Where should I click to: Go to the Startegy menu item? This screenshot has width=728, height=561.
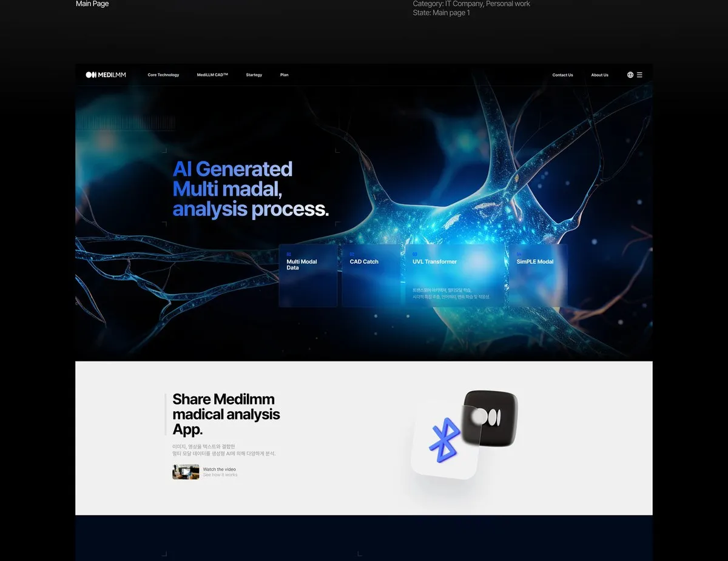tap(254, 75)
